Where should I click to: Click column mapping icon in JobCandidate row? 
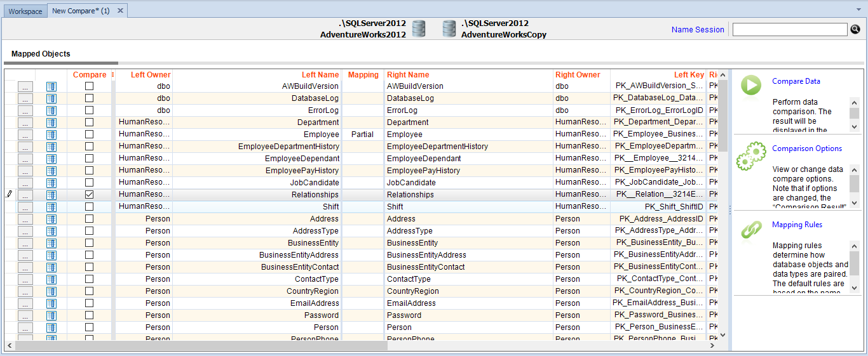51,183
